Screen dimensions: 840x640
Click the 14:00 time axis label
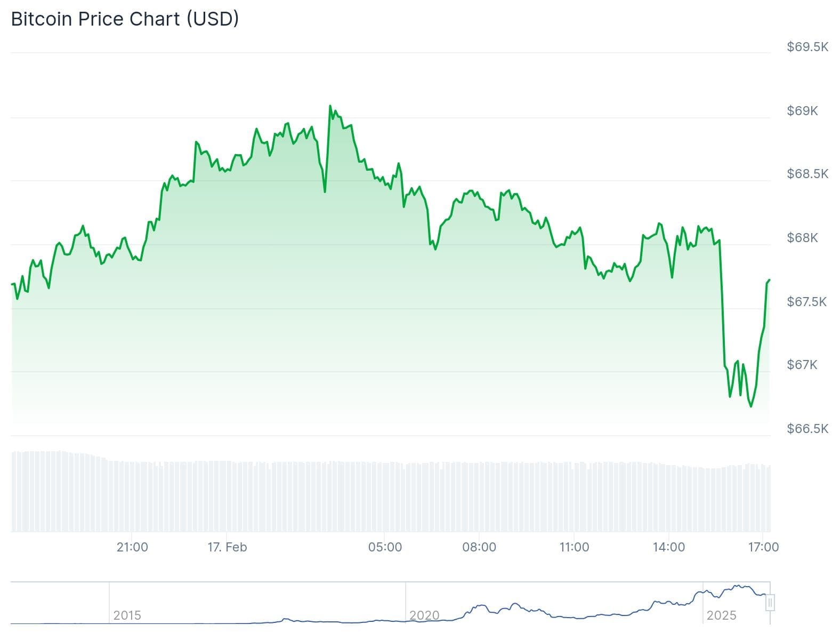pyautogui.click(x=668, y=547)
